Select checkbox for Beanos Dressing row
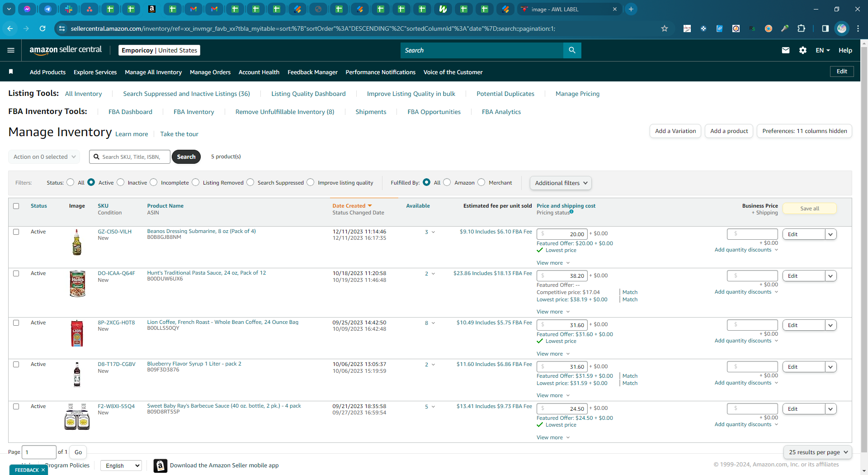This screenshot has width=868, height=475. click(x=16, y=232)
